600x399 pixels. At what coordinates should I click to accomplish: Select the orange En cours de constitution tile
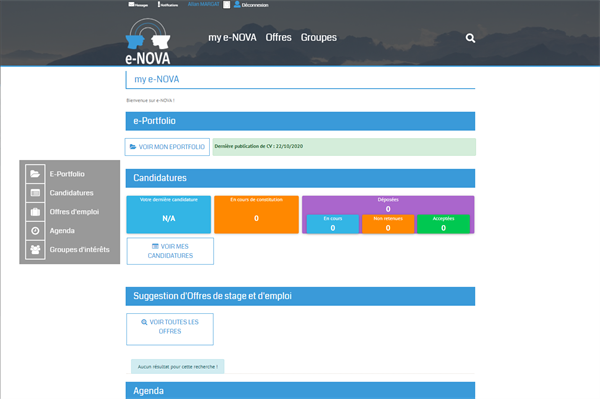coord(256,215)
